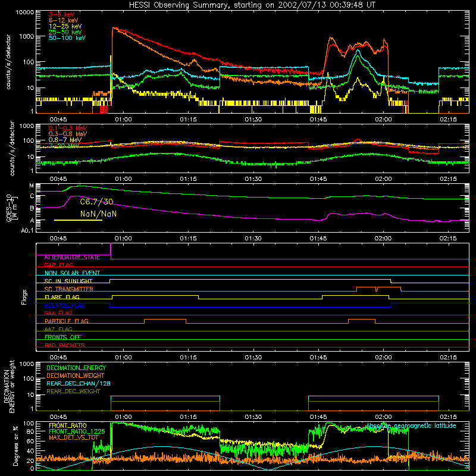
Task: Select the HESSI Observing Summary title text
Action: click(252, 5)
